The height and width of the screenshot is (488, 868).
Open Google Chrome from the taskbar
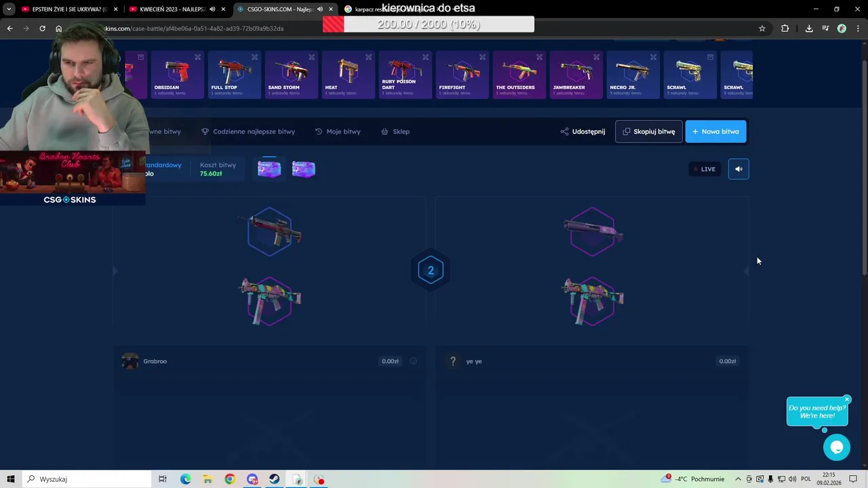(x=230, y=479)
